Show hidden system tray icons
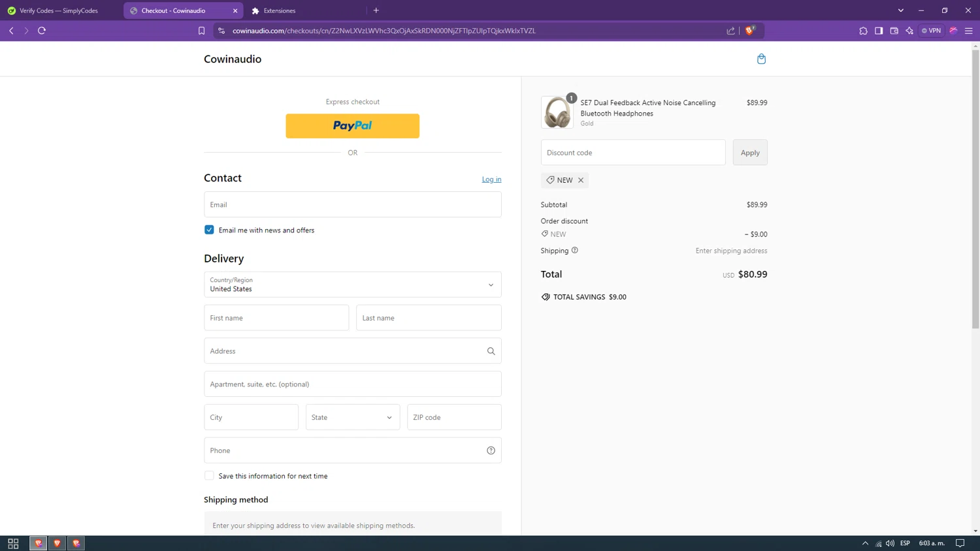Screen dimensions: 980x551 tap(865, 543)
